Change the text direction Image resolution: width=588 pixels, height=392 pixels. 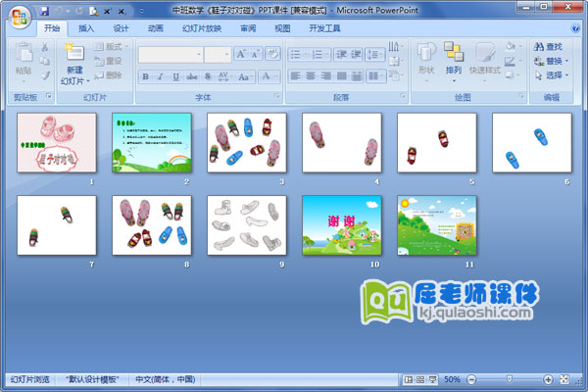click(x=395, y=47)
